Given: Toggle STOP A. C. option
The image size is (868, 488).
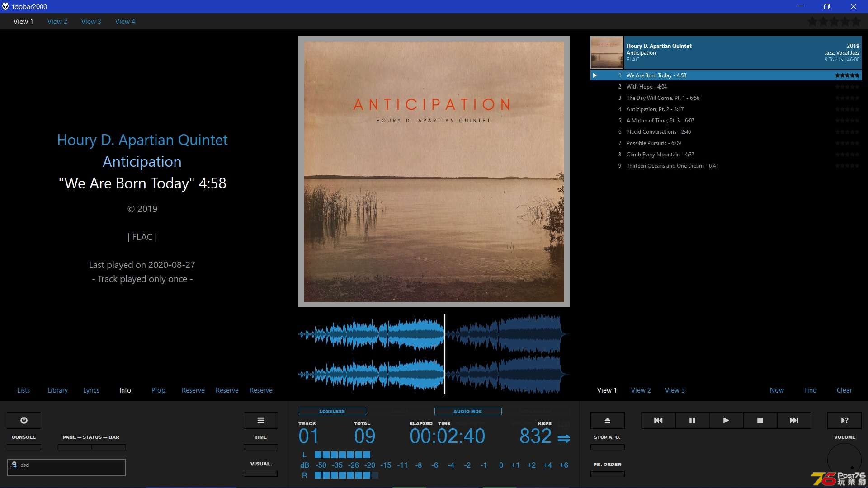Looking at the screenshot, I should [x=608, y=447].
